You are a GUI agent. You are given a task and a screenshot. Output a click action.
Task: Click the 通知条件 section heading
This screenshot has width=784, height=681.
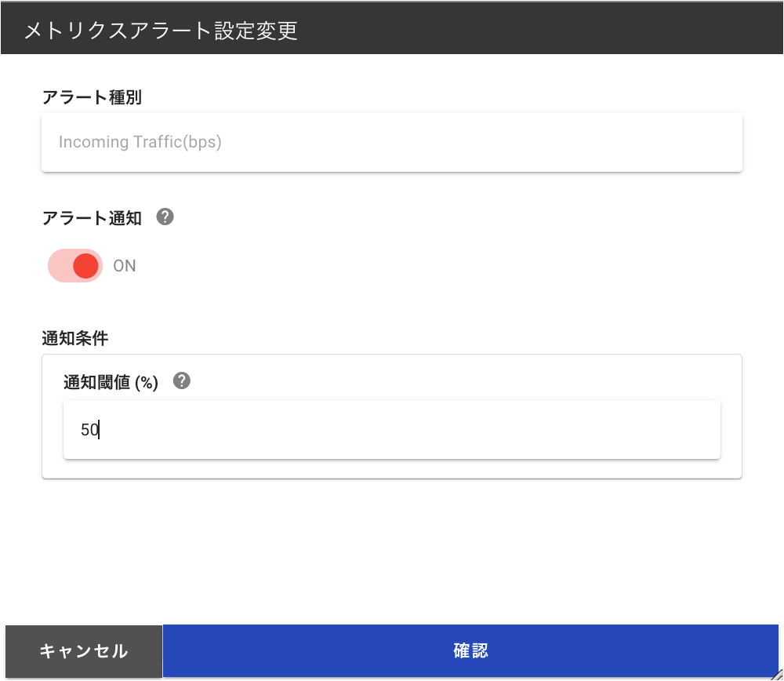[75, 338]
